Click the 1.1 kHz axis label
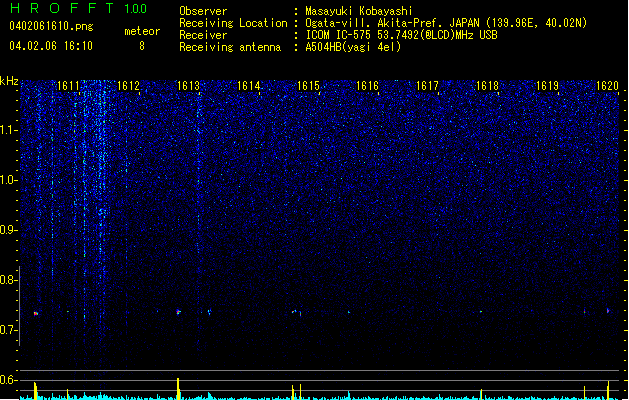Screen dimensions: 629x400 pyautogui.click(x=8, y=130)
